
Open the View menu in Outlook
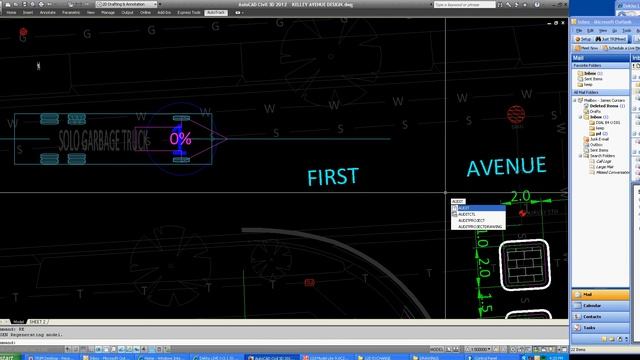click(x=603, y=31)
